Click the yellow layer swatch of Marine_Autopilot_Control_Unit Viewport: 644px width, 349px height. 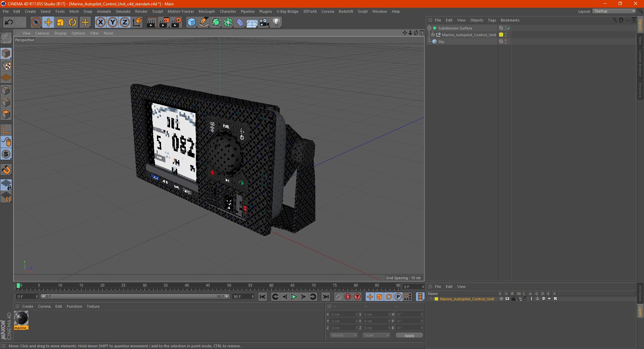click(x=501, y=35)
